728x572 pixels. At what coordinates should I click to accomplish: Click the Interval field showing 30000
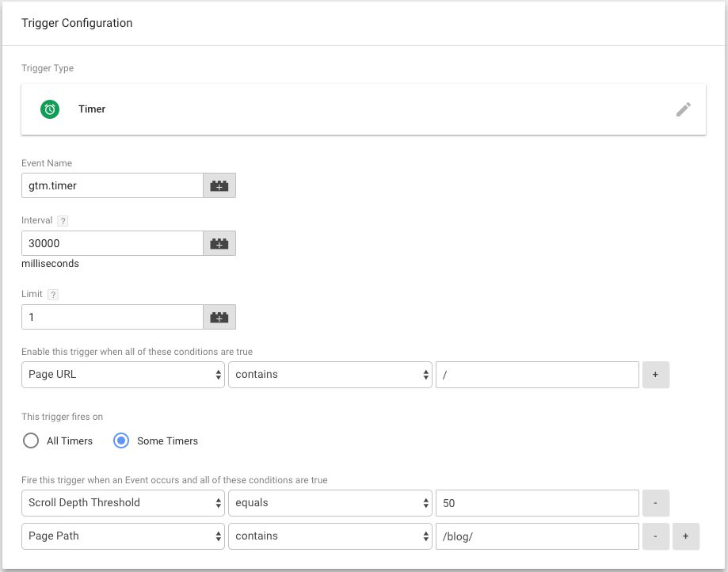pos(112,243)
